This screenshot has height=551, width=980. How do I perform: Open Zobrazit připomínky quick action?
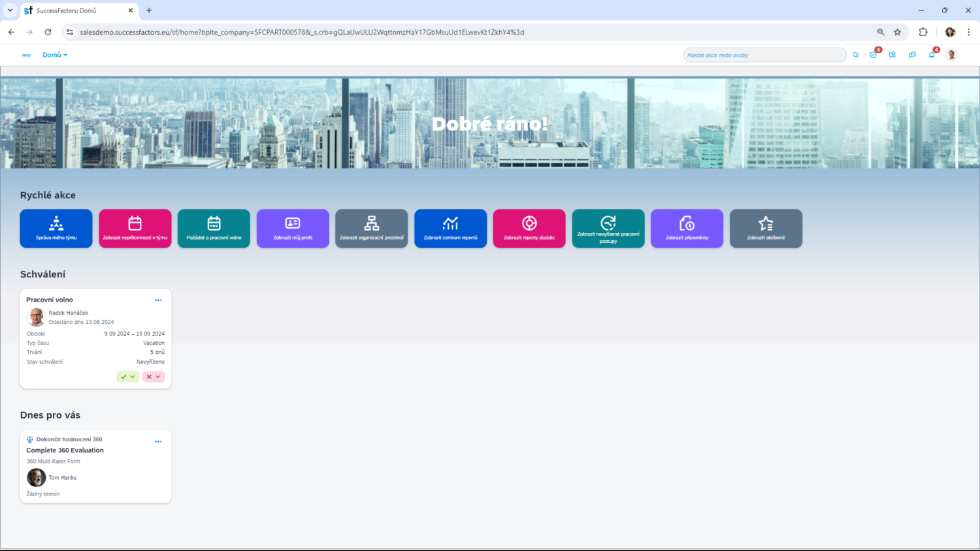pos(687,228)
